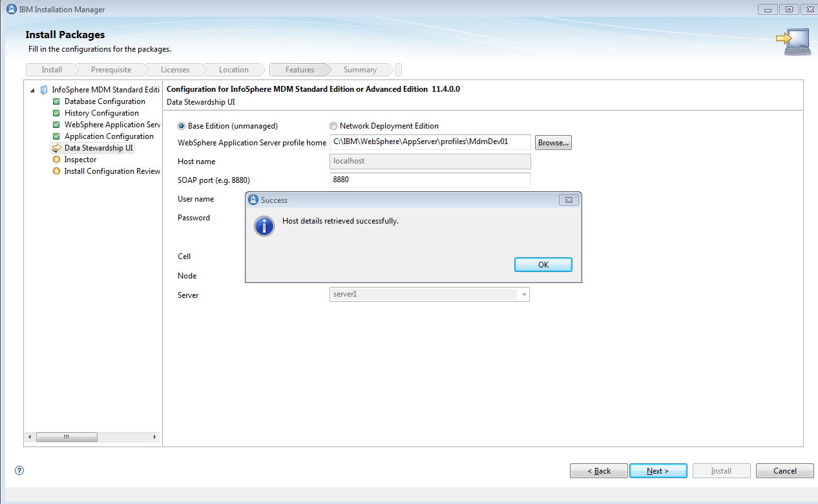This screenshot has height=504, width=818.
Task: Click the 'Node' label
Action: [187, 276]
